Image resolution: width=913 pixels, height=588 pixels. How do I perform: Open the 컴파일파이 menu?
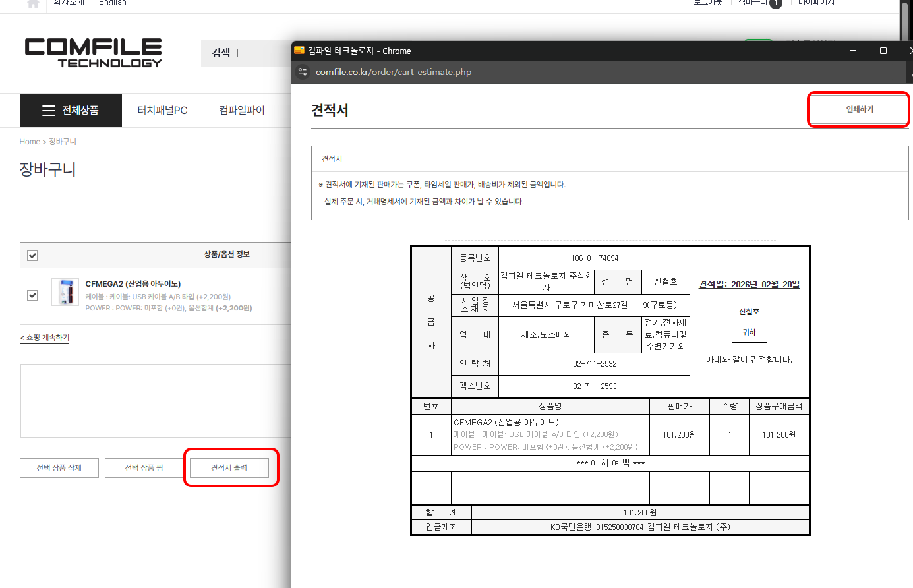[x=242, y=111]
